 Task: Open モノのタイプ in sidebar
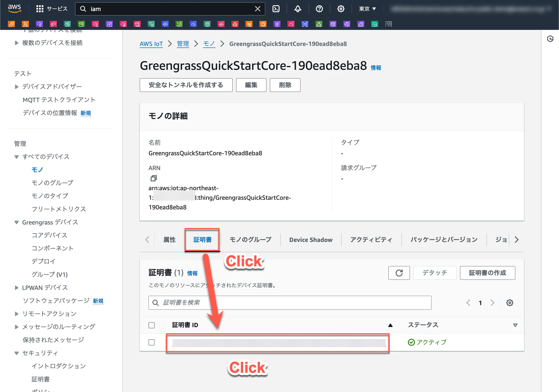(50, 196)
